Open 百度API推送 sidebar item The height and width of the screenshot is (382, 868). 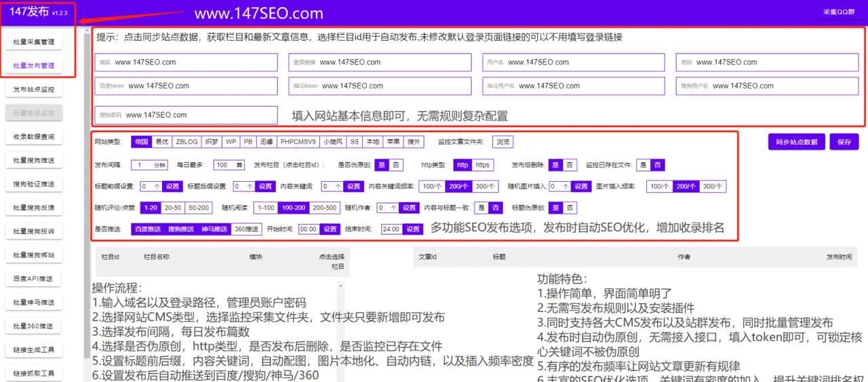(x=34, y=279)
